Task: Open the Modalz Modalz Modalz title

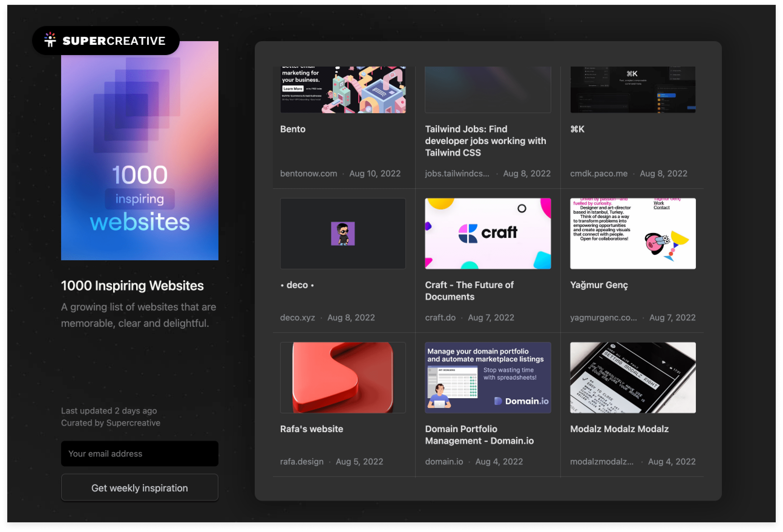Action: tap(619, 429)
